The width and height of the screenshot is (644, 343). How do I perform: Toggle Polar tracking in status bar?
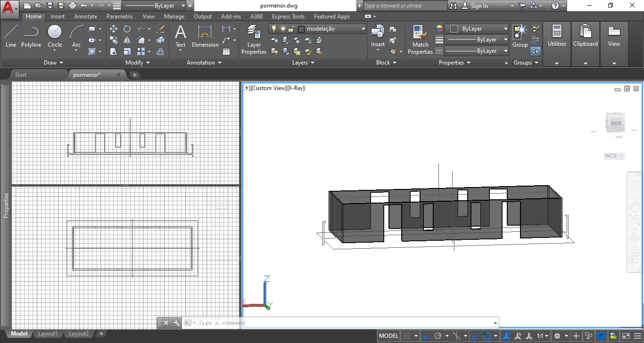tap(438, 336)
